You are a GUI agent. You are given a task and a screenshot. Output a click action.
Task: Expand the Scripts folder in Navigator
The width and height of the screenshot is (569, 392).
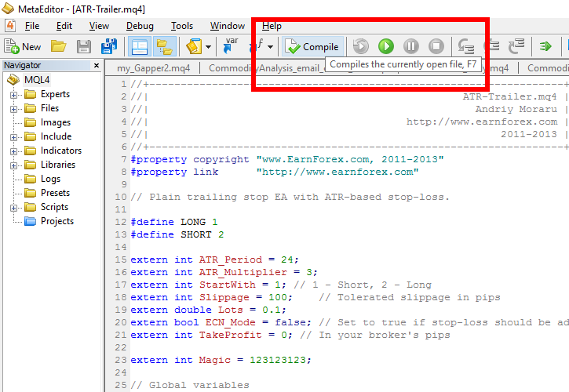(x=14, y=207)
